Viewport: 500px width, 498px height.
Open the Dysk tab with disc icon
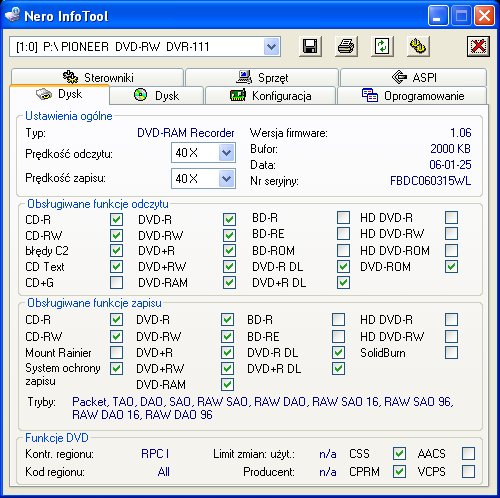click(156, 96)
